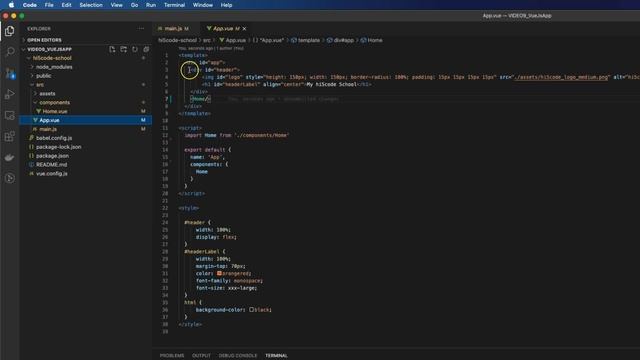This screenshot has width=640, height=360.
Task: Click the logo image path link in src attribute
Action: pyautogui.click(x=561, y=77)
